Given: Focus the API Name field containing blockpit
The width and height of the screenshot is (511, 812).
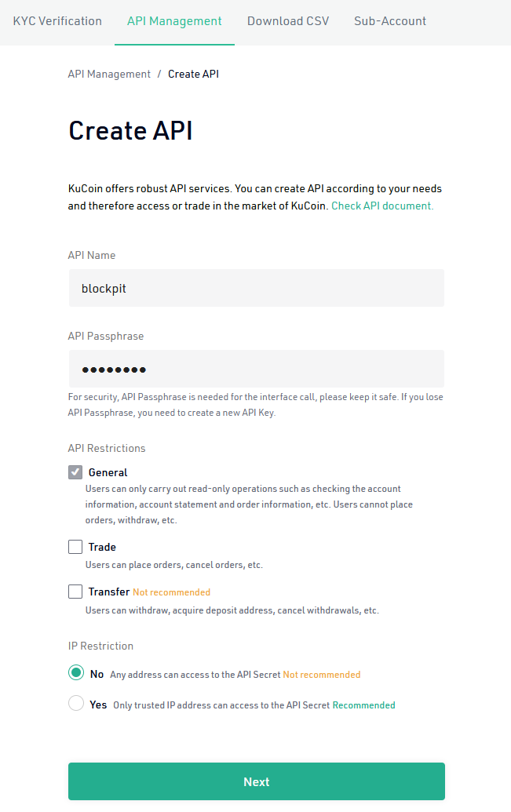Looking at the screenshot, I should (257, 288).
